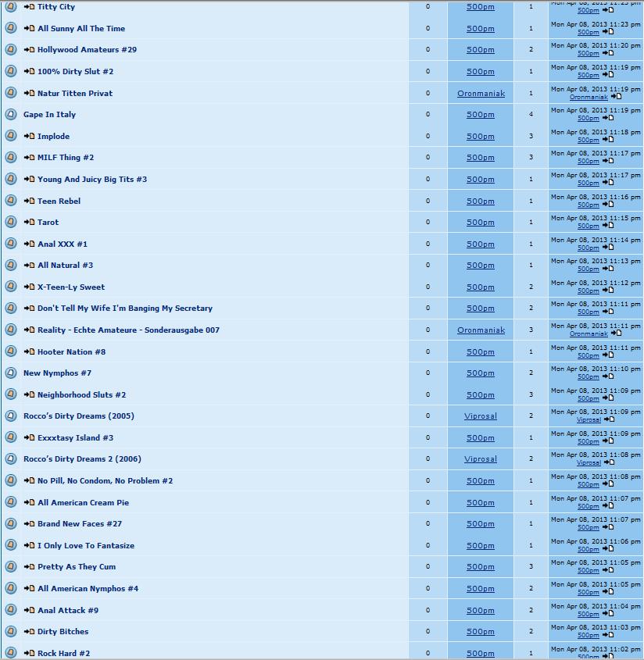Screen dimensions: 644x660
Task: View latest post icon in Implode last-post cell
Action: (x=608, y=139)
